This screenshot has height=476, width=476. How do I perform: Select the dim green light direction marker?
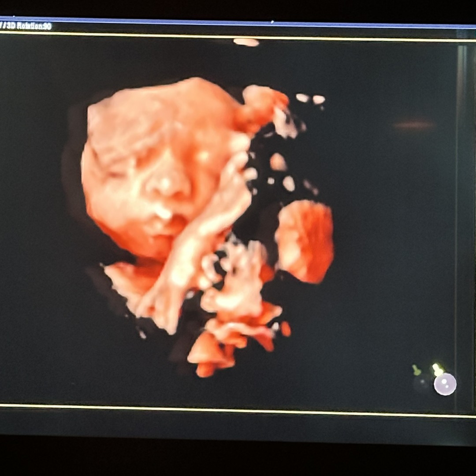click(416, 370)
